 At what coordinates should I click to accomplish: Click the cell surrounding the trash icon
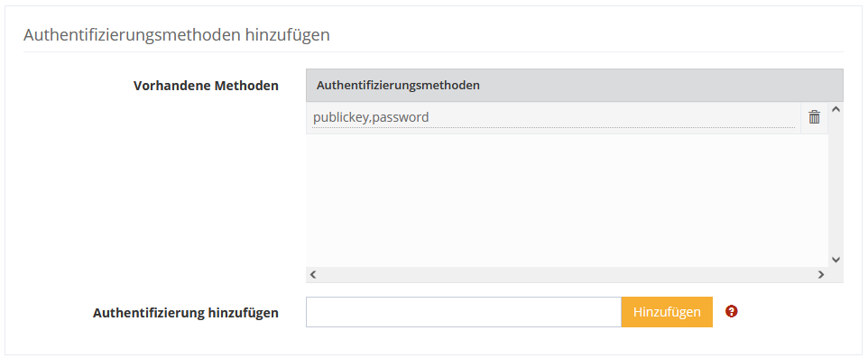pyautogui.click(x=814, y=117)
